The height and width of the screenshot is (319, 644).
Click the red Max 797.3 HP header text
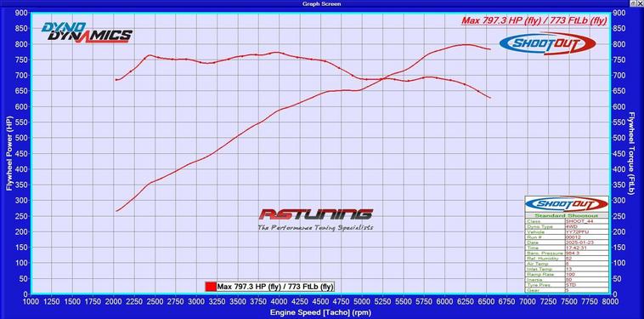(534, 20)
